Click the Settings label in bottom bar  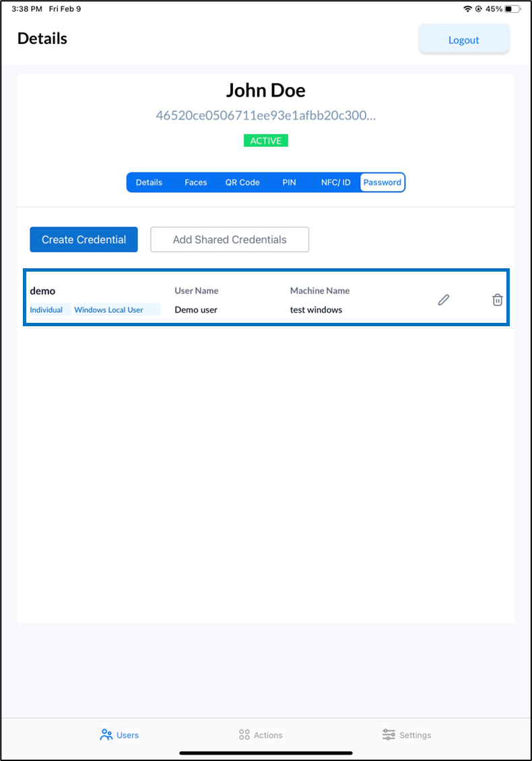pos(415,735)
